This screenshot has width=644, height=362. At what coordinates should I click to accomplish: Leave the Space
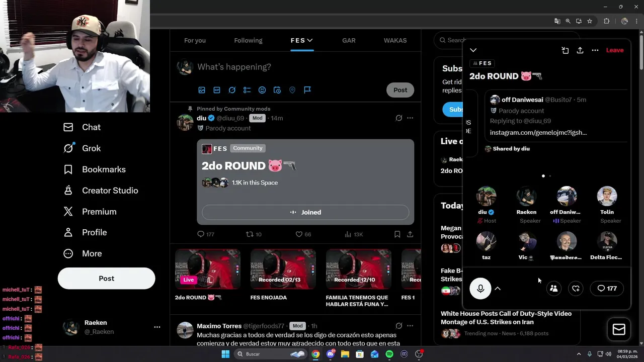615,50
